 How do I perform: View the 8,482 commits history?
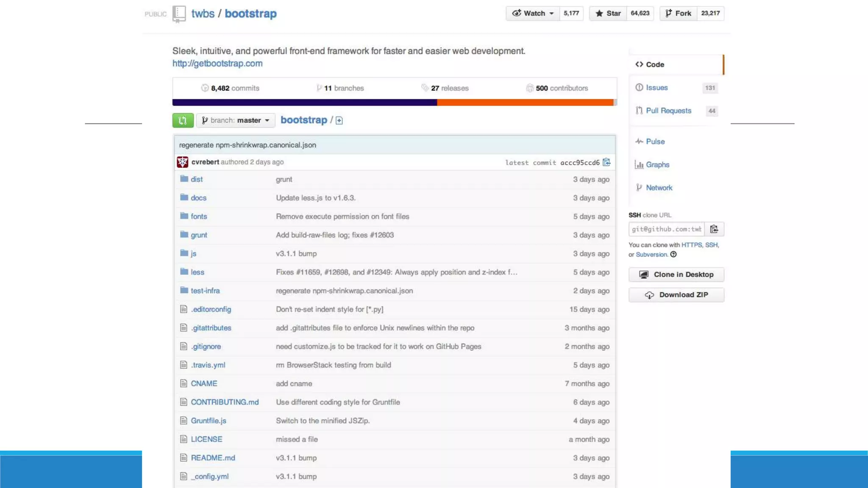tap(230, 88)
